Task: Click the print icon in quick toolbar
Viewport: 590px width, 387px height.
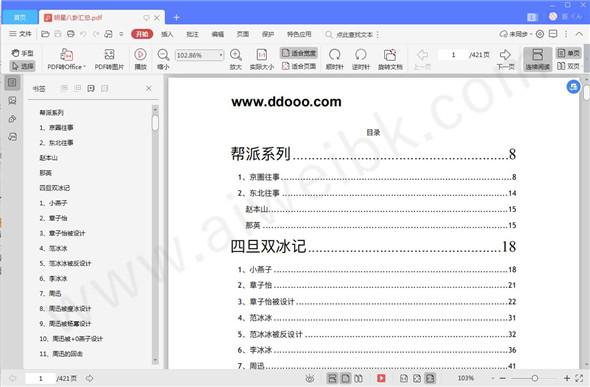Action: (x=70, y=34)
